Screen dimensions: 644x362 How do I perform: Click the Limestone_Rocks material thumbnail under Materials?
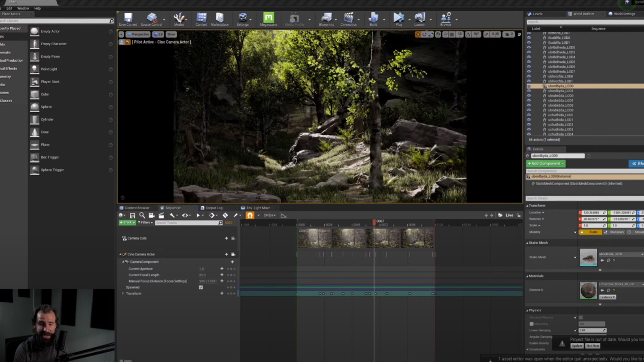tap(588, 290)
